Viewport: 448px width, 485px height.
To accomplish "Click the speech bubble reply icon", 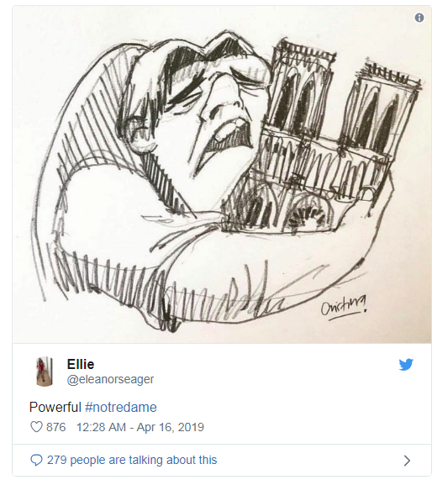I will (x=36, y=460).
